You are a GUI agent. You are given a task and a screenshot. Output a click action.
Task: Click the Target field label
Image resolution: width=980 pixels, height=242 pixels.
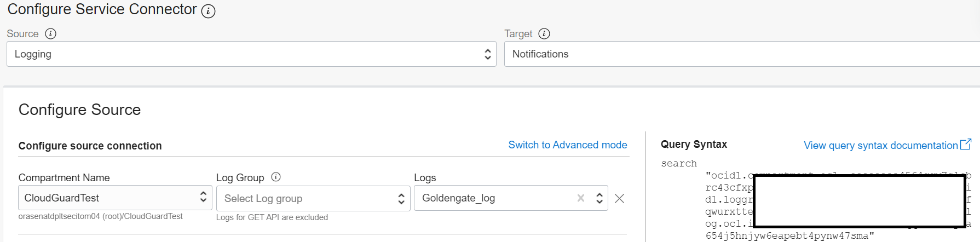(x=518, y=34)
